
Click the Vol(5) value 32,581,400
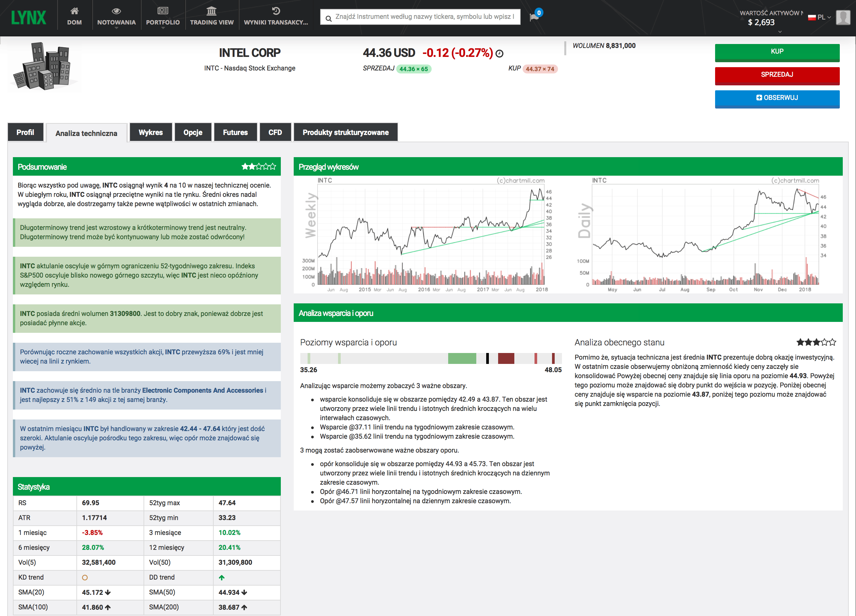click(x=99, y=562)
